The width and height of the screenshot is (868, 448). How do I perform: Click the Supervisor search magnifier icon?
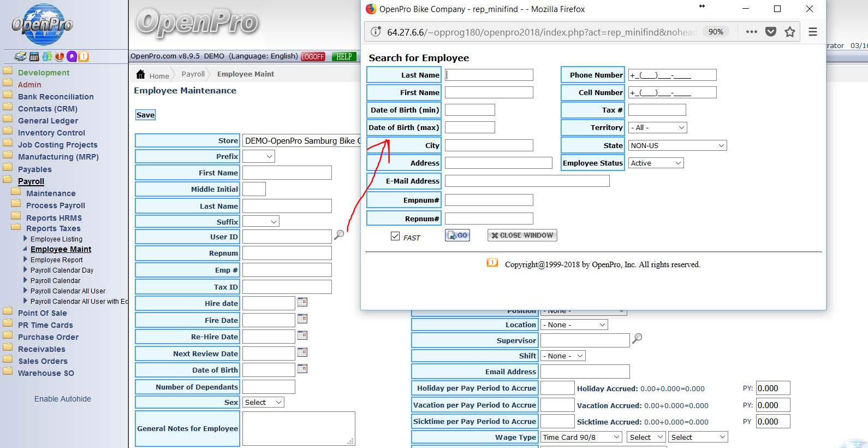tap(637, 339)
